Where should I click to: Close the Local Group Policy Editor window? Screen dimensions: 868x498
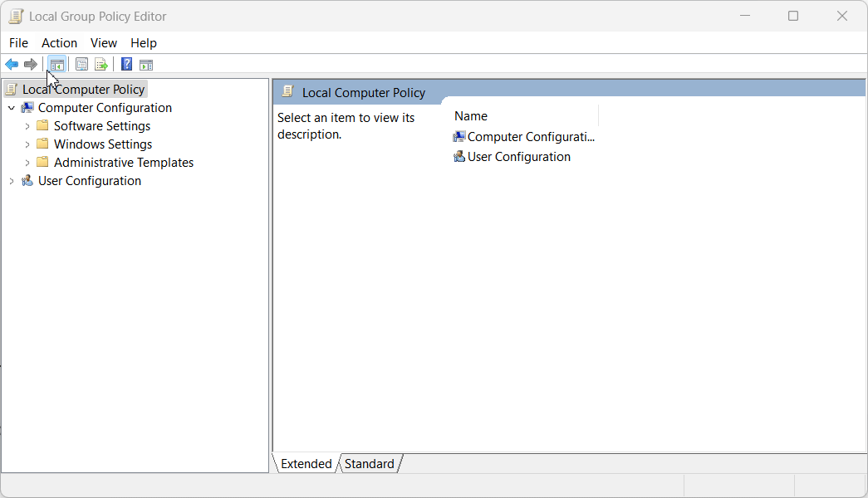(842, 16)
